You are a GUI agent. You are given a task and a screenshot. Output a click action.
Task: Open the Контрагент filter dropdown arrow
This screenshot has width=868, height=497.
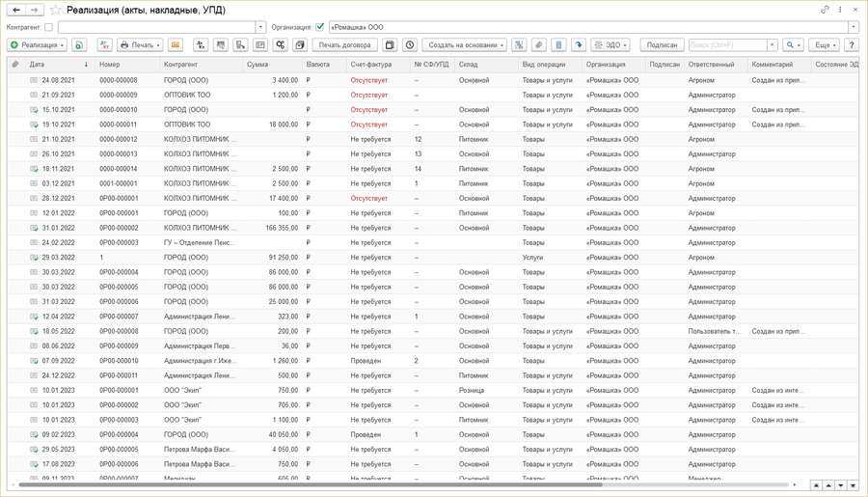(260, 27)
